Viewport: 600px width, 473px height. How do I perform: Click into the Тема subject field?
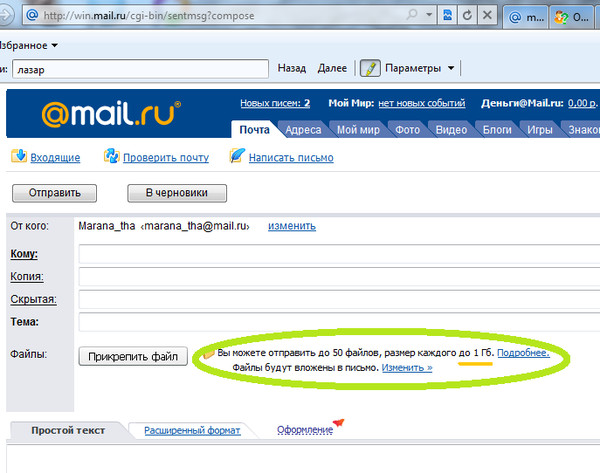pyautogui.click(x=339, y=322)
